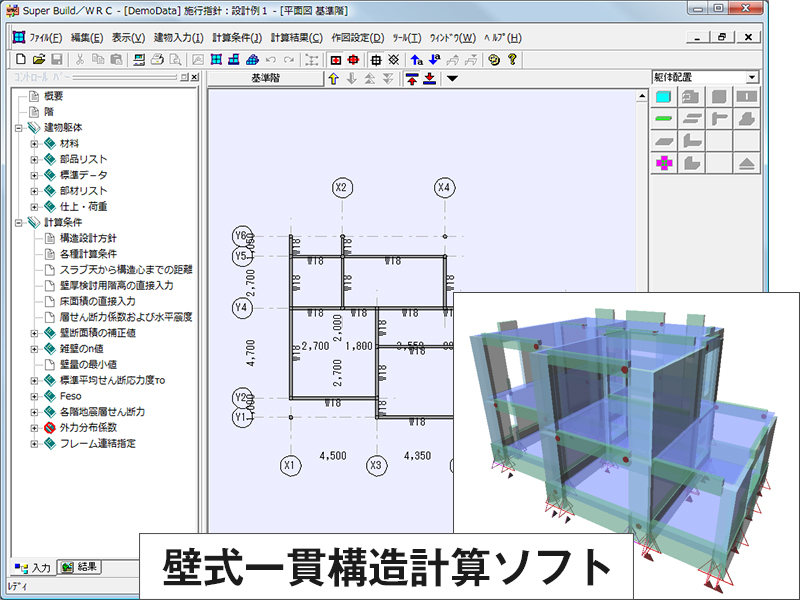This screenshot has height=600, width=800.
Task: Select the cyan wall placement tool
Action: (662, 97)
